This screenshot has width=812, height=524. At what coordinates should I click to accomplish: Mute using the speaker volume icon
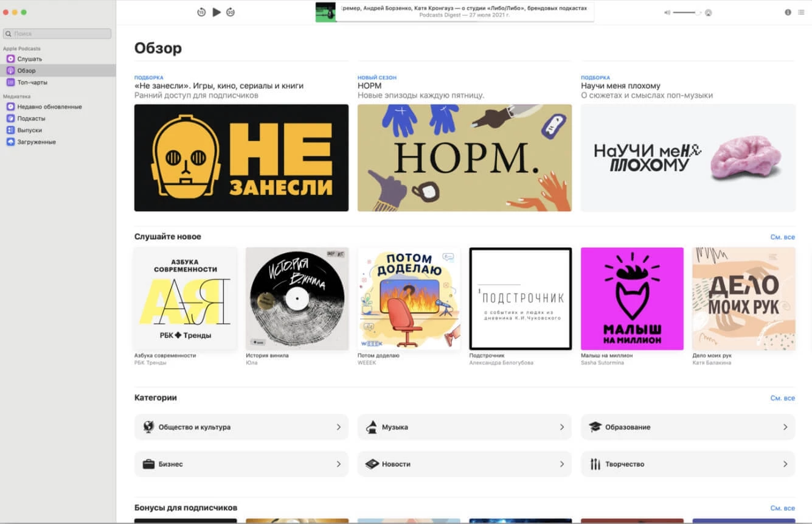pyautogui.click(x=667, y=13)
